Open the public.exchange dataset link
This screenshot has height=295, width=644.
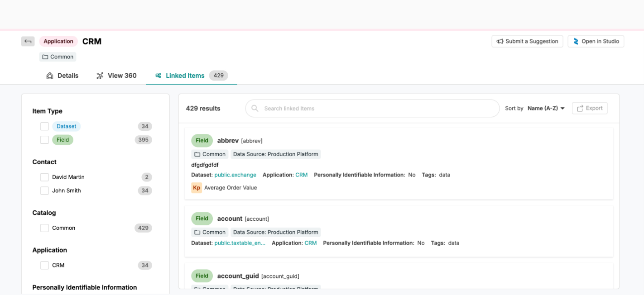(235, 175)
